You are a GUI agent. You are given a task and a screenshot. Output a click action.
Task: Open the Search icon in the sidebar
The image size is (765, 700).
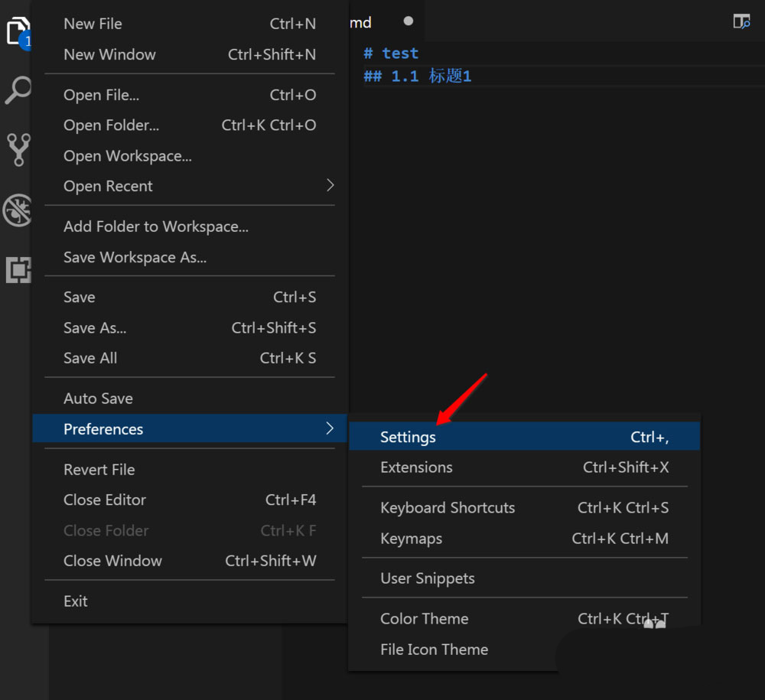pos(17,90)
